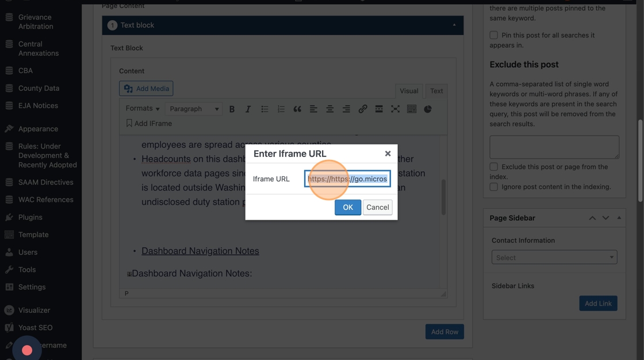Open the Paragraph style dropdown
Viewport: 644px width, 360px height.
point(193,109)
